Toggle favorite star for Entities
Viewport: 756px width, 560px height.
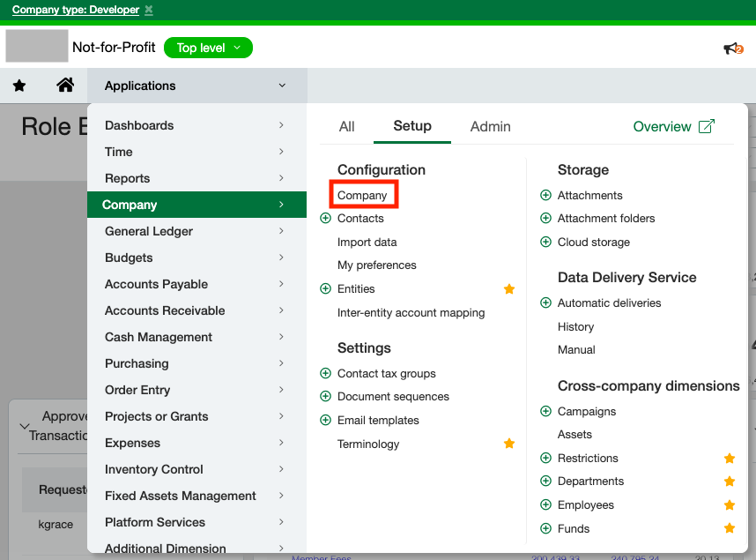(x=509, y=288)
